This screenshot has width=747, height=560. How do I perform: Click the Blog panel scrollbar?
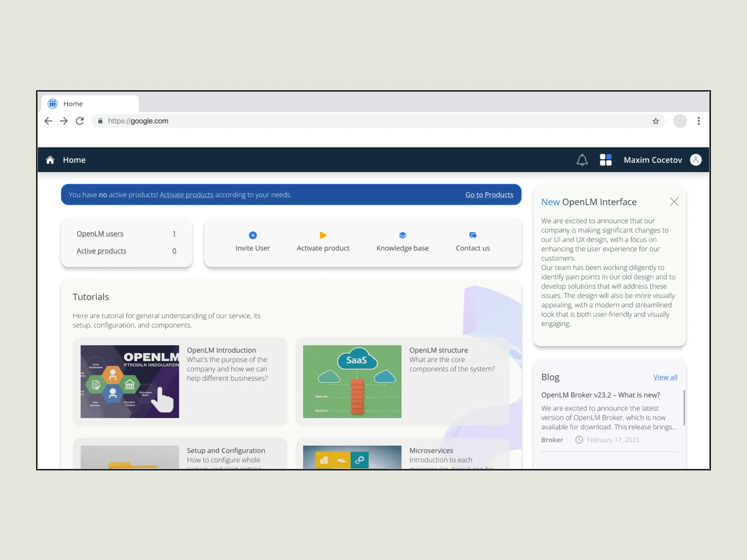click(684, 408)
